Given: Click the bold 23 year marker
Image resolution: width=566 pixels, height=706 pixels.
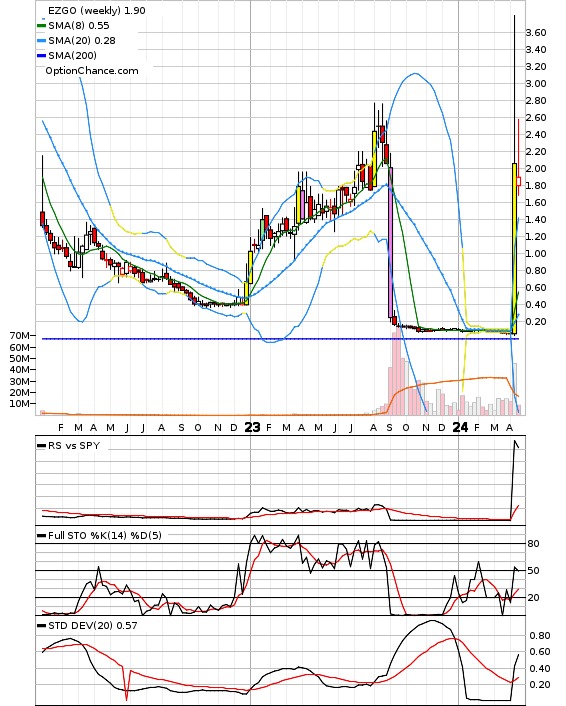Looking at the screenshot, I should (252, 427).
